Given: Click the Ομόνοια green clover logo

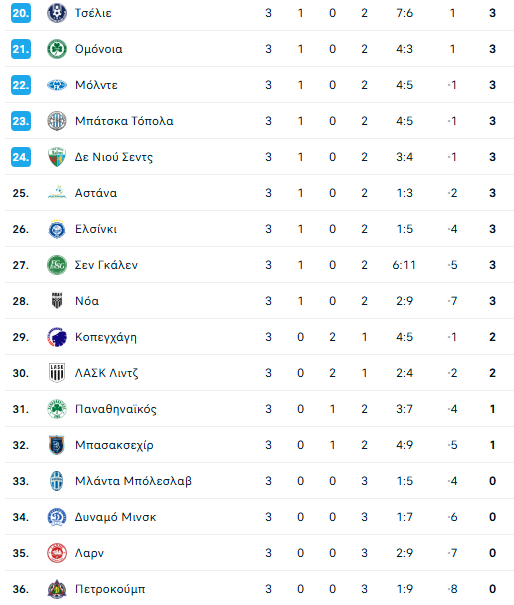Looking at the screenshot, I should (x=57, y=49).
